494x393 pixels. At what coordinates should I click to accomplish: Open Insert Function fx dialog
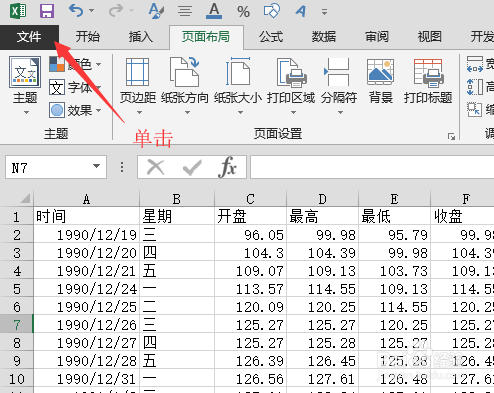228,167
